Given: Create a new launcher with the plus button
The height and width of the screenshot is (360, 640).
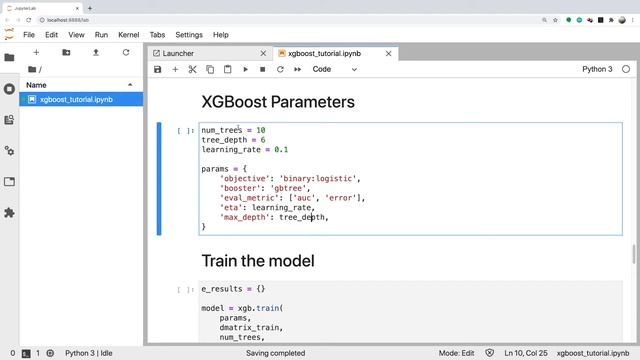Looking at the screenshot, I should pos(36,52).
